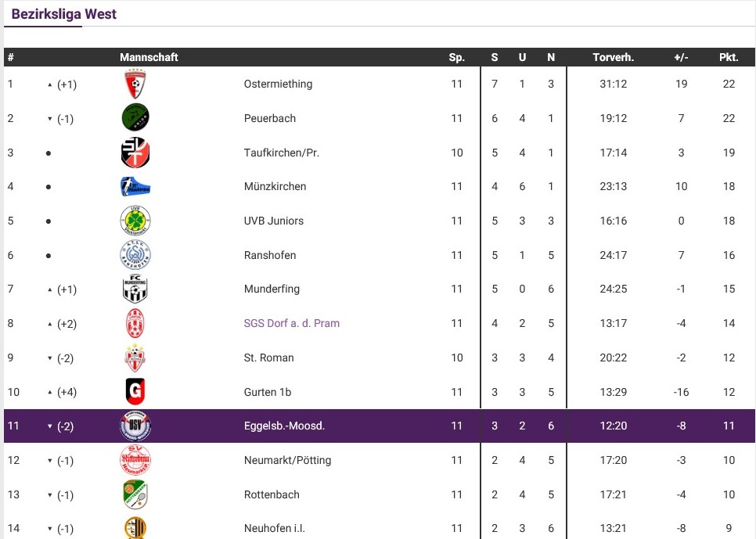Open the Taufkirchen/Pr. team crest

[135, 153]
